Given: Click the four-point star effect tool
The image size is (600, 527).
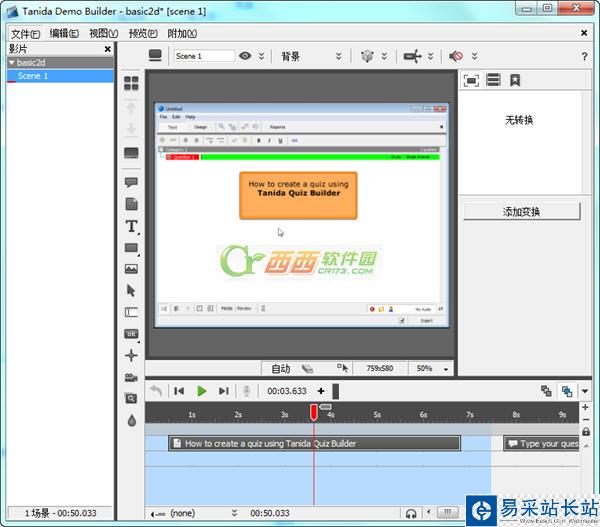Looking at the screenshot, I should point(131,355).
